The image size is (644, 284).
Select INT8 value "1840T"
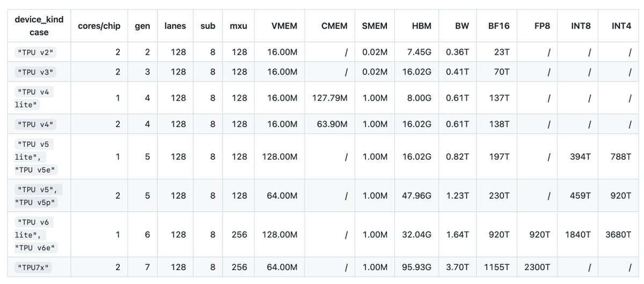point(579,235)
